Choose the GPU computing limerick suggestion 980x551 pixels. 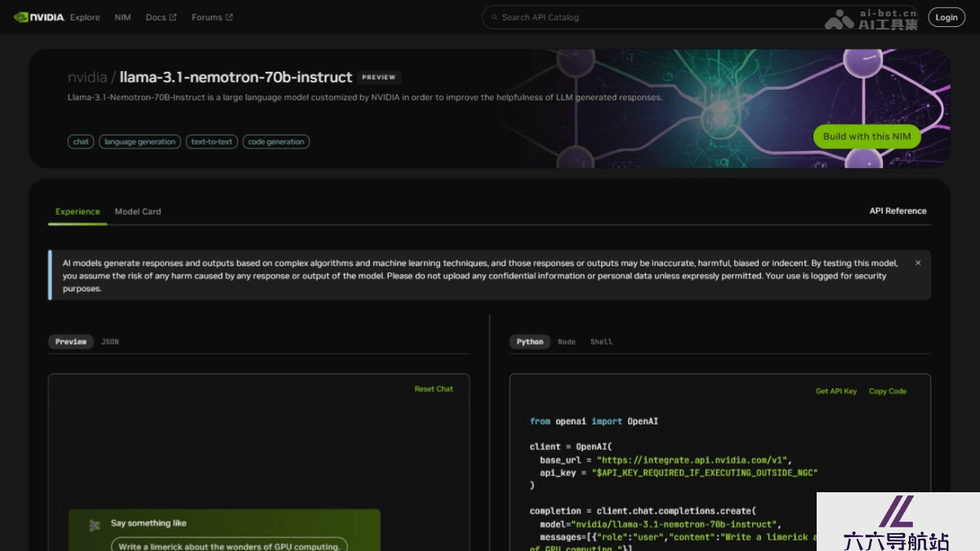(x=229, y=546)
